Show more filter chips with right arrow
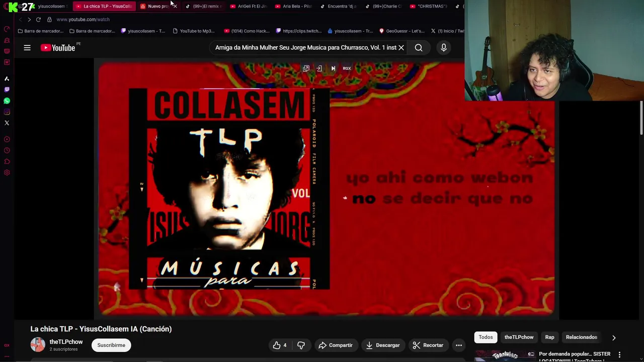This screenshot has width=644, height=362. 613,337
